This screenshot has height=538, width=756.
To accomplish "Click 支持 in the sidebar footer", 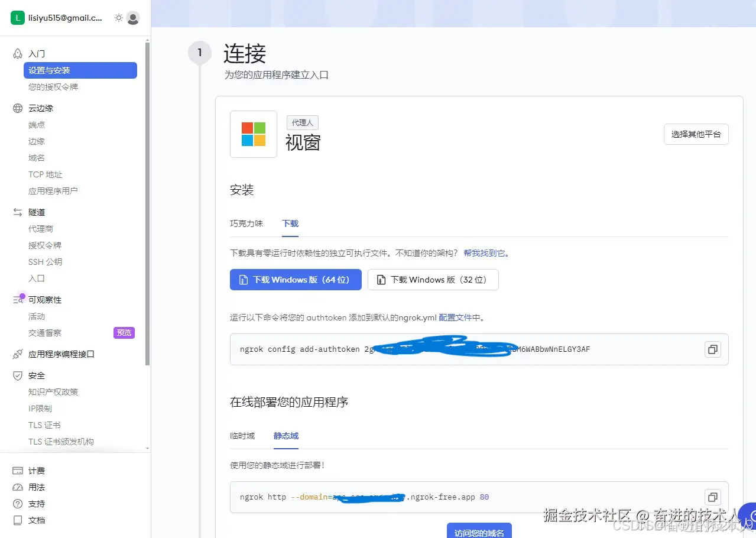I will pos(37,504).
